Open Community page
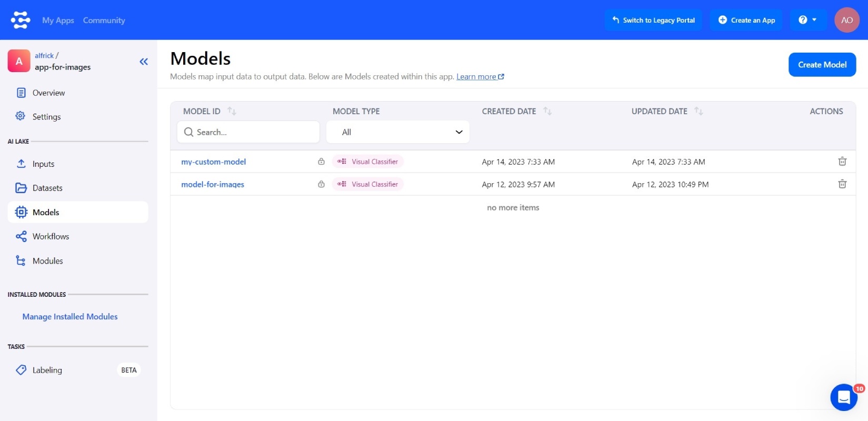Screen dimensions: 868x421 tap(104, 20)
